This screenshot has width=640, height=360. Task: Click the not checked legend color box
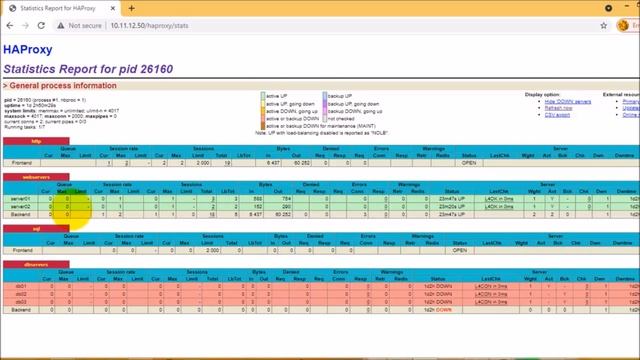[x=325, y=118]
